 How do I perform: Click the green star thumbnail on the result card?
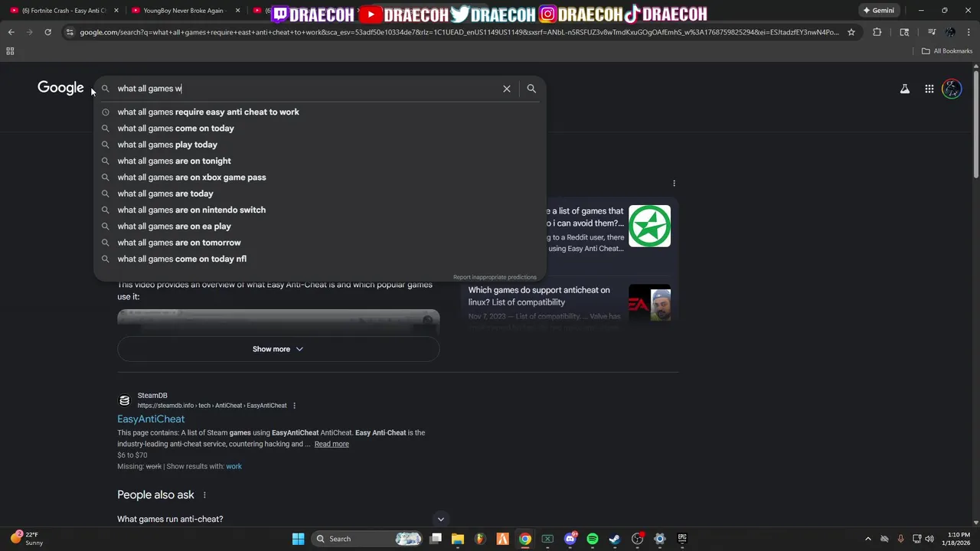pyautogui.click(x=649, y=226)
